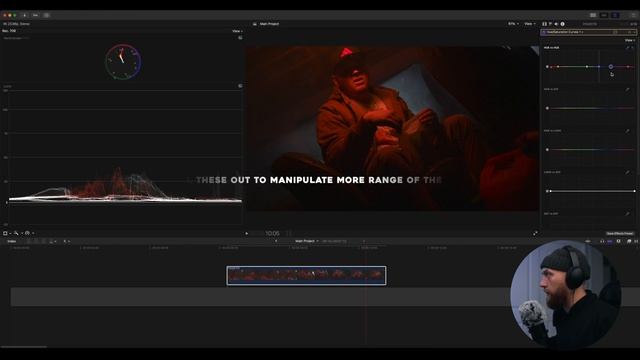This screenshot has height=360, width=640.
Task: Click the HUE vs SAT curve start point
Action: coord(547,108)
